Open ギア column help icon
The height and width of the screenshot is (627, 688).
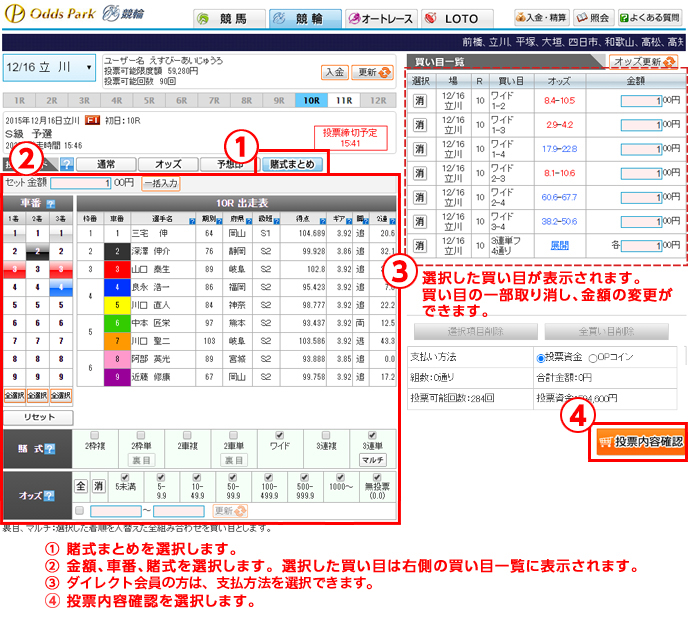pyautogui.click(x=349, y=221)
